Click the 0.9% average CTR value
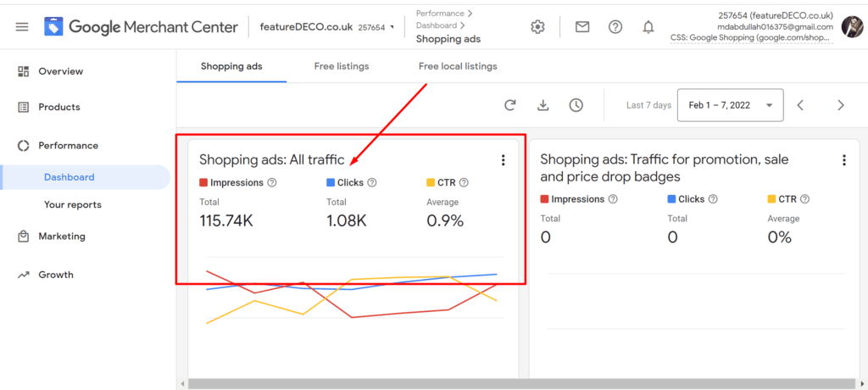This screenshot has height=390, width=868. [445, 220]
